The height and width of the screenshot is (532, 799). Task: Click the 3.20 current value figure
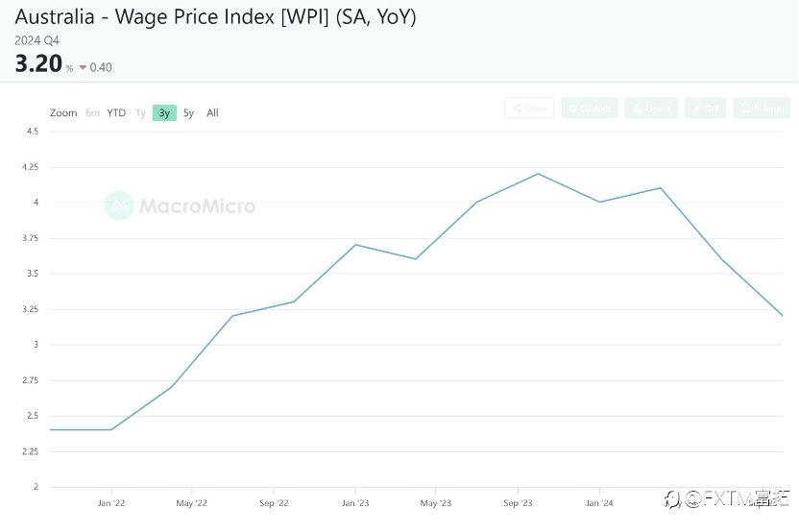tap(38, 63)
